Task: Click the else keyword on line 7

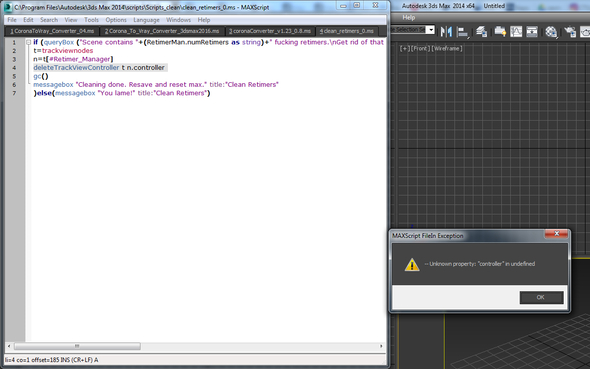Action: pyautogui.click(x=44, y=93)
